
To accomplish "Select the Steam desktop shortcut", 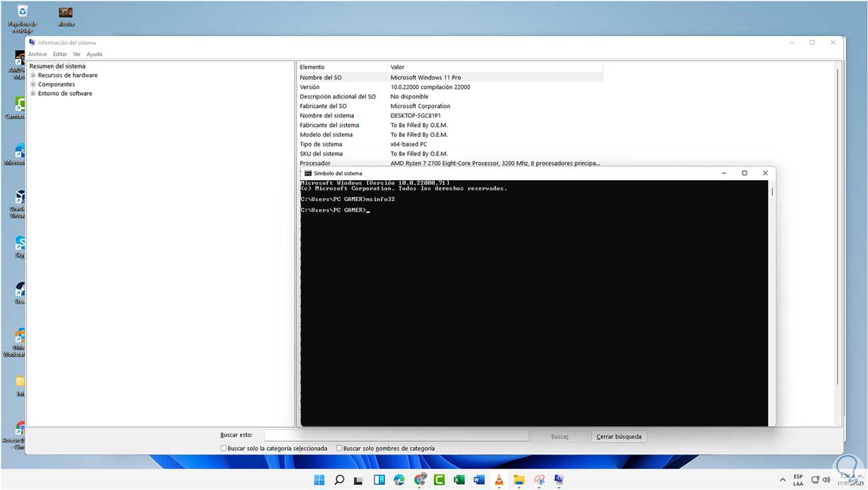I will pyautogui.click(x=20, y=292).
